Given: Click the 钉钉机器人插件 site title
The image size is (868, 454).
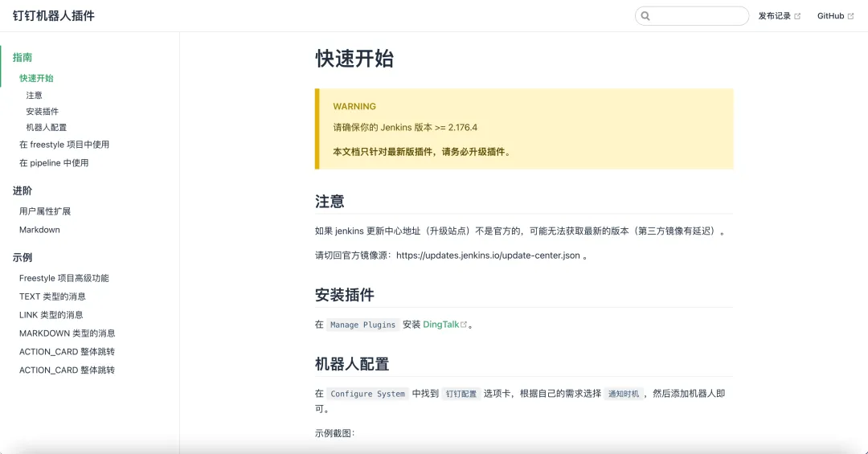Looking at the screenshot, I should [x=54, y=16].
